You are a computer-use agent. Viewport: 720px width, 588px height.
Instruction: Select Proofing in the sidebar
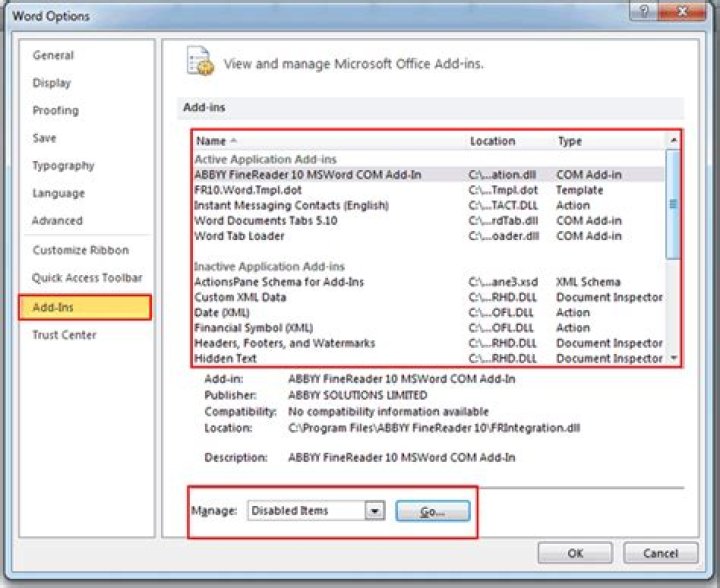click(56, 111)
